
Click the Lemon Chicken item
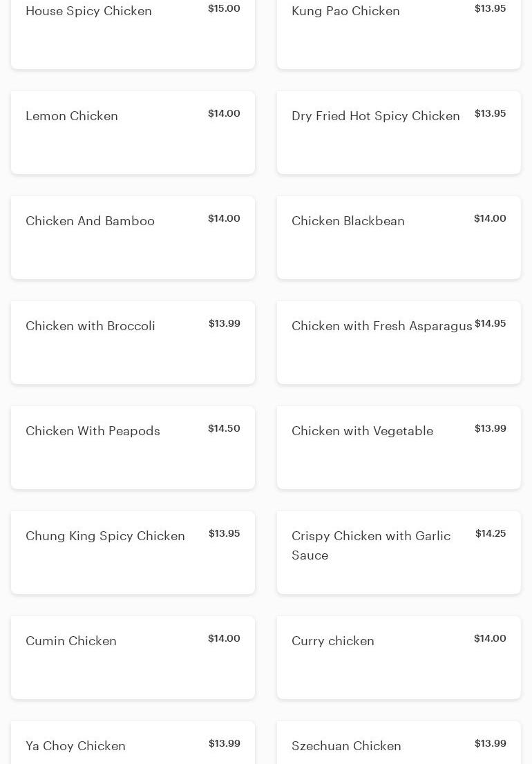[133, 133]
